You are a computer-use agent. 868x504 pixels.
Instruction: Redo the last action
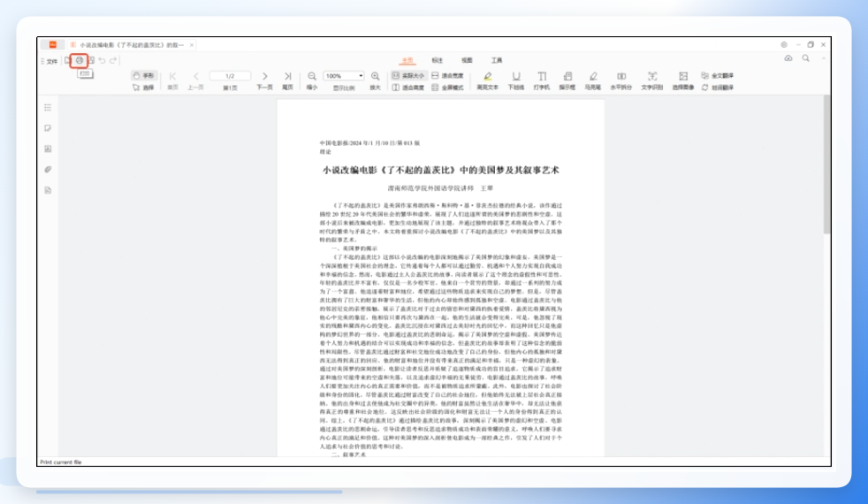pos(113,60)
